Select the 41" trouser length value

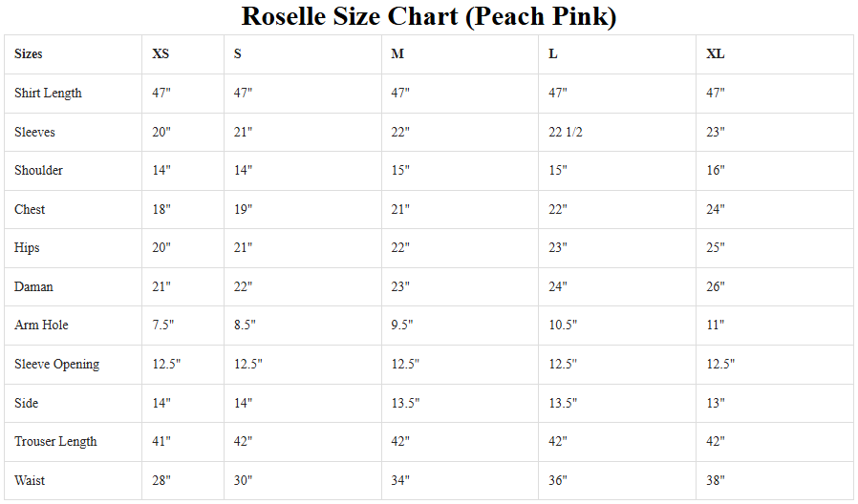(161, 442)
